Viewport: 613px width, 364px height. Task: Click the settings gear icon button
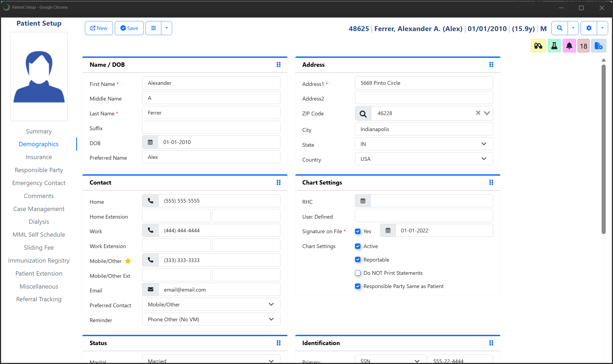(589, 28)
